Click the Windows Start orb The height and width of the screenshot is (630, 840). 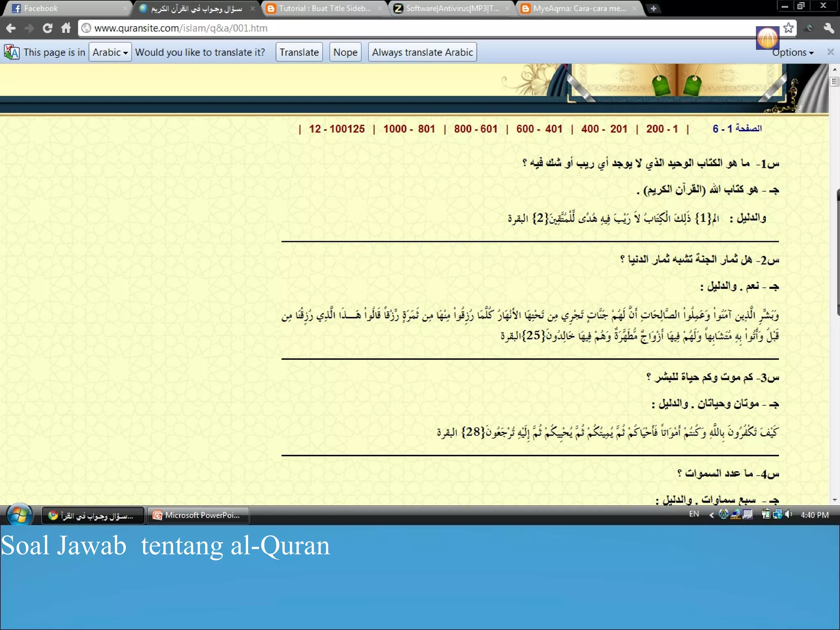coord(19,515)
